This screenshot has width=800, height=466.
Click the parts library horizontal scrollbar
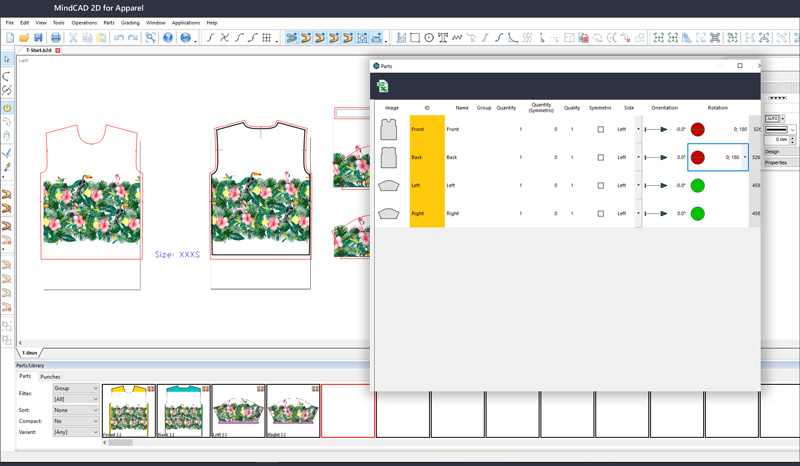coord(120,443)
